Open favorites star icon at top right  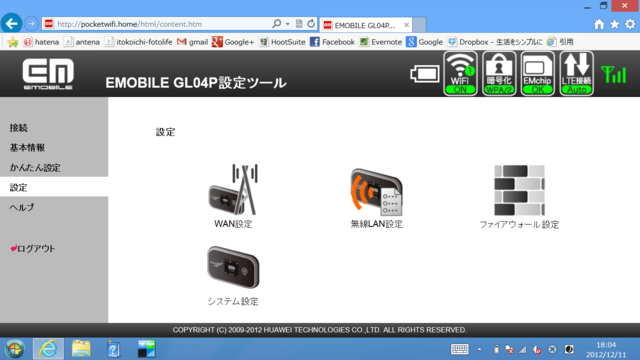click(614, 24)
